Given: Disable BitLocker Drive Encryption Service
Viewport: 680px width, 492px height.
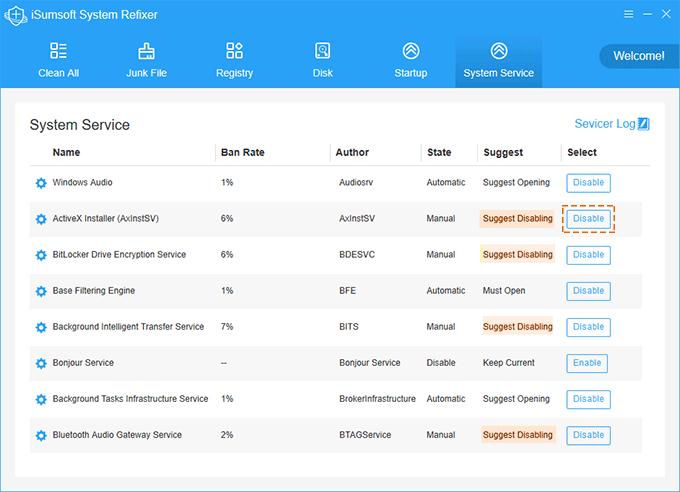Looking at the screenshot, I should pyautogui.click(x=588, y=255).
